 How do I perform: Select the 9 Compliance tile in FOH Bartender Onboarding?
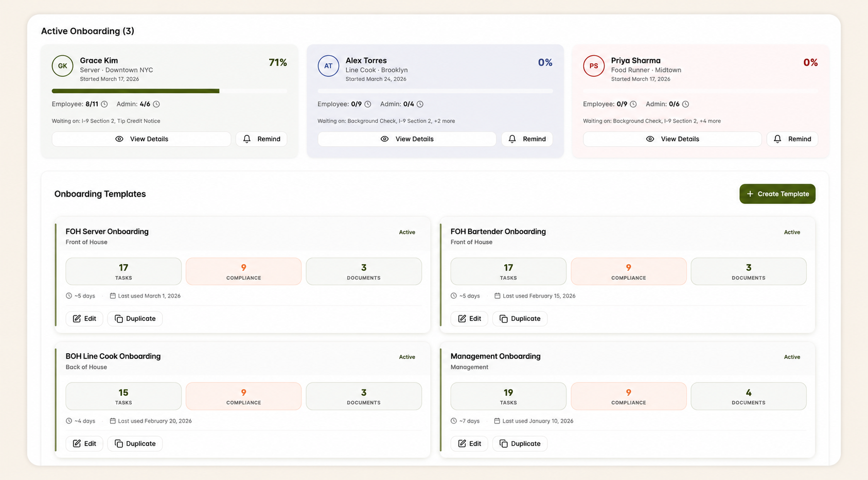pyautogui.click(x=628, y=271)
